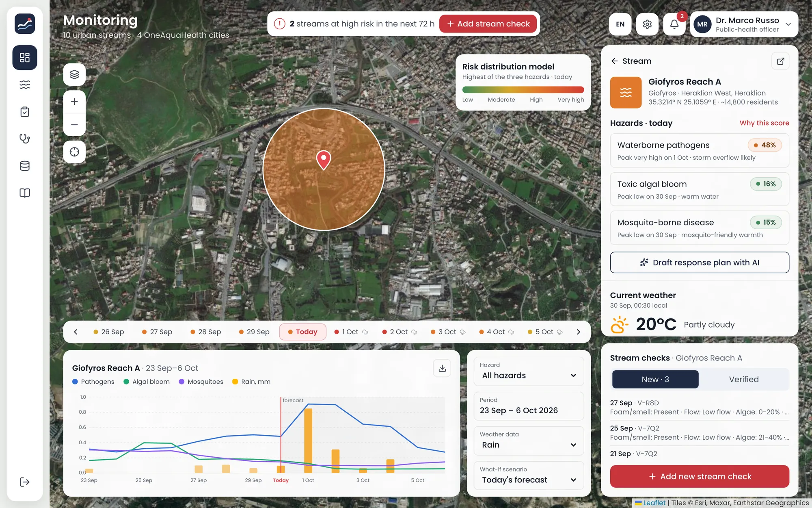Toggle Mosquitoes series in chart legend
The image size is (812, 508).
[x=201, y=382]
